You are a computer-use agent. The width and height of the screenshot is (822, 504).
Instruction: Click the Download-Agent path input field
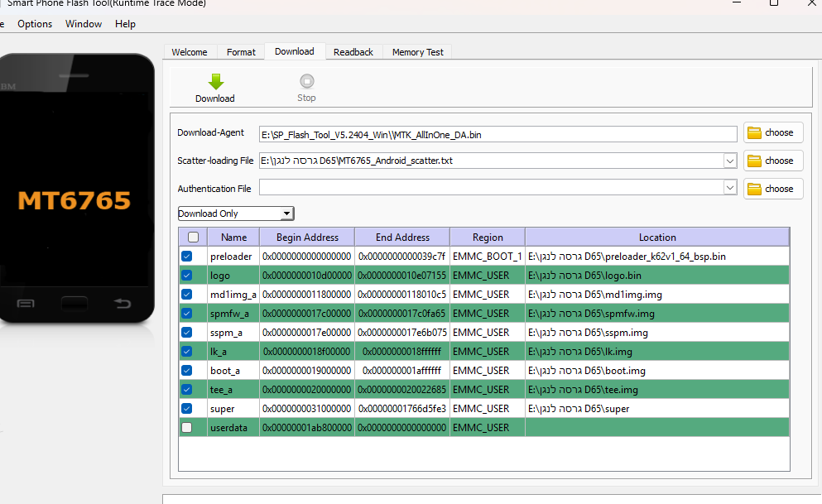tap(497, 134)
